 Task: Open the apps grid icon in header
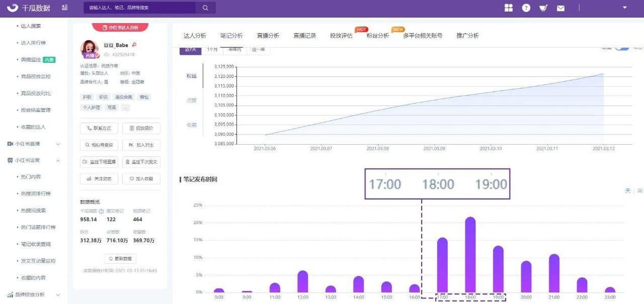[508, 8]
